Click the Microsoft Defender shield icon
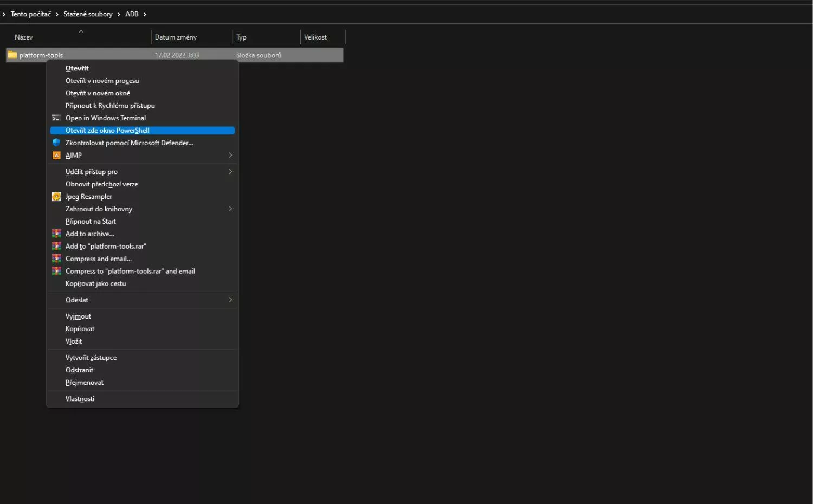The height and width of the screenshot is (504, 813). tap(56, 143)
